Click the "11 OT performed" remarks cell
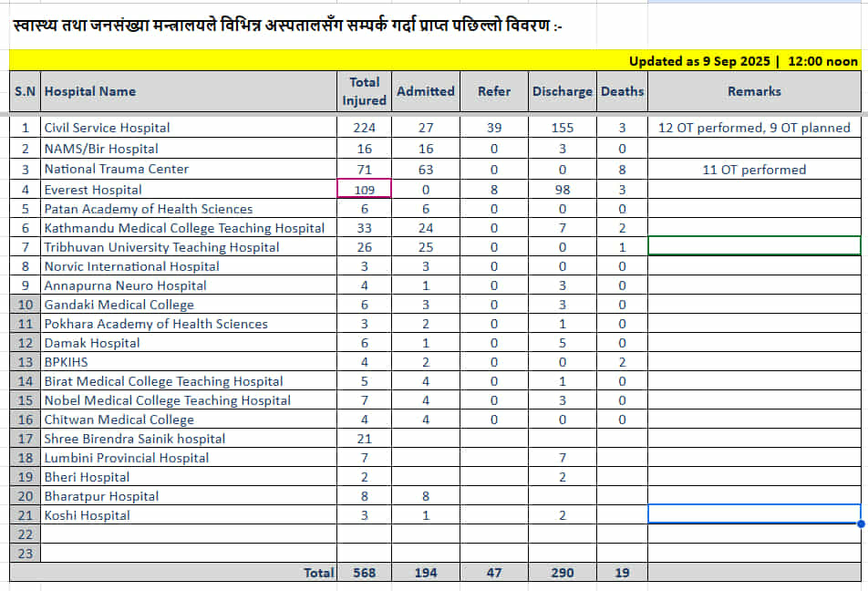This screenshot has height=591, width=868. (x=753, y=169)
